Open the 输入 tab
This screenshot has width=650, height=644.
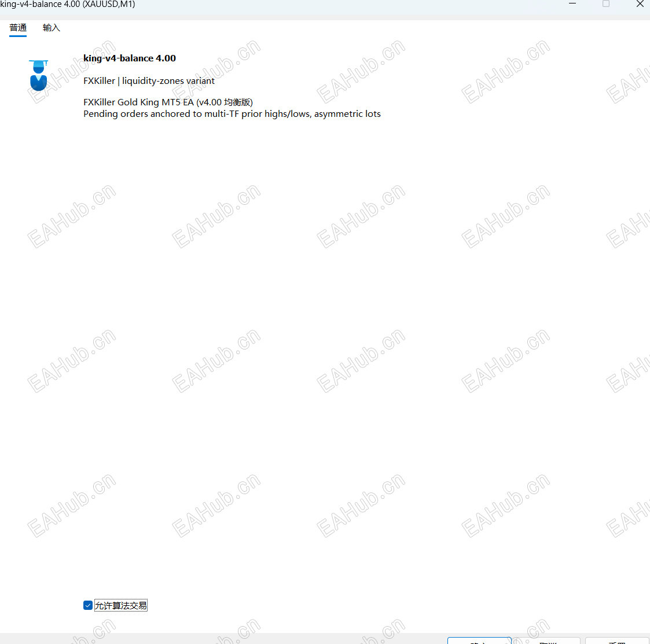point(52,28)
